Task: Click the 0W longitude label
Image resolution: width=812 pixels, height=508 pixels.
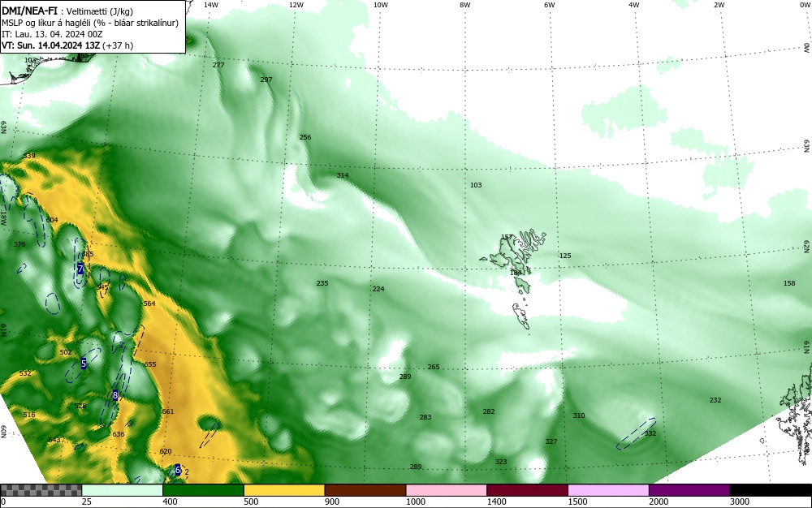Action: point(805,5)
